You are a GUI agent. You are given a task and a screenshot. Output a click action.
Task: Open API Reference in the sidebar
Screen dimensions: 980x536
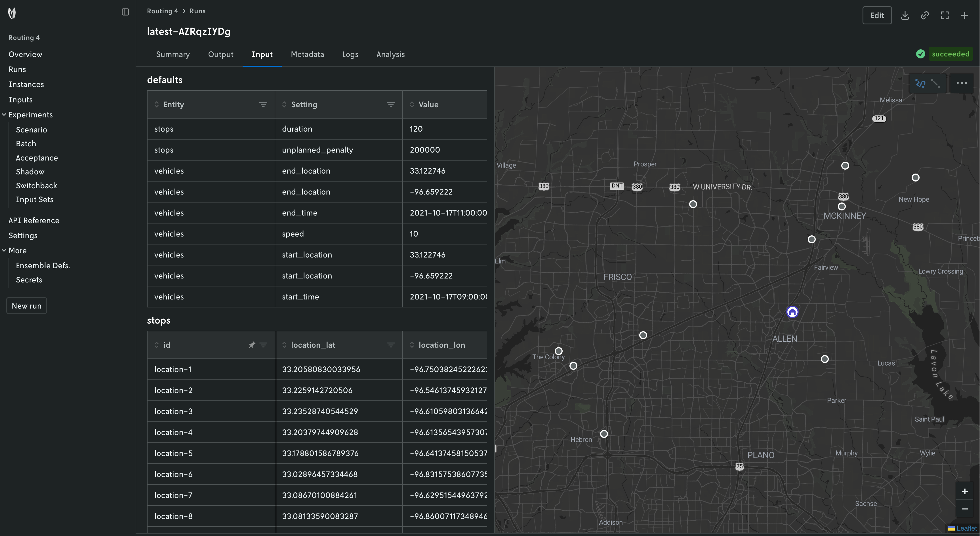(34, 220)
